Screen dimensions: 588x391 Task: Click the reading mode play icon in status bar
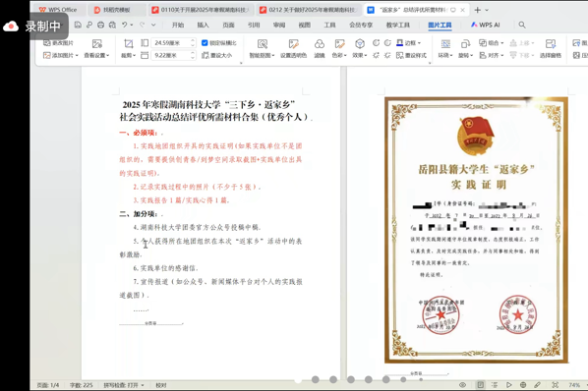point(509,385)
